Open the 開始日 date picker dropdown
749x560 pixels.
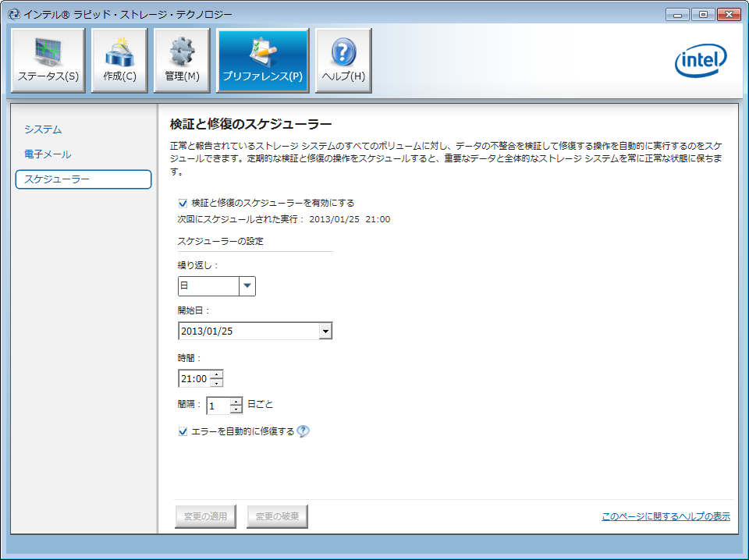click(325, 331)
